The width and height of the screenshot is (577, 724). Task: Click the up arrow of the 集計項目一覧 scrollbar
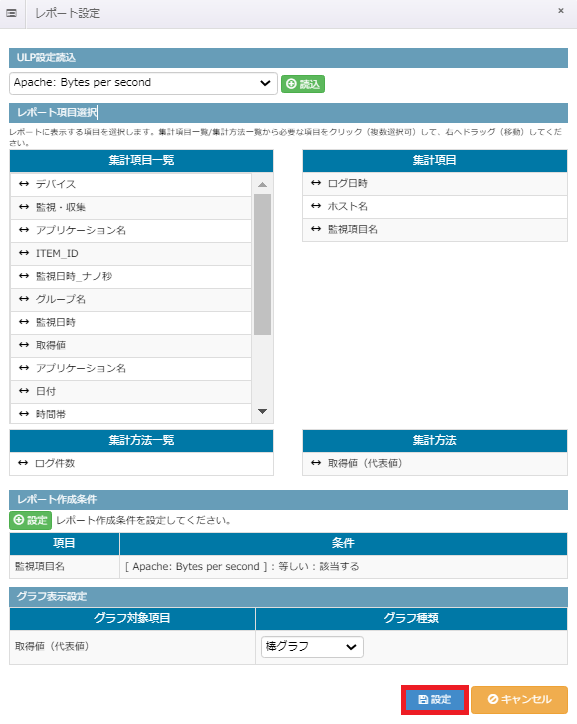point(262,185)
